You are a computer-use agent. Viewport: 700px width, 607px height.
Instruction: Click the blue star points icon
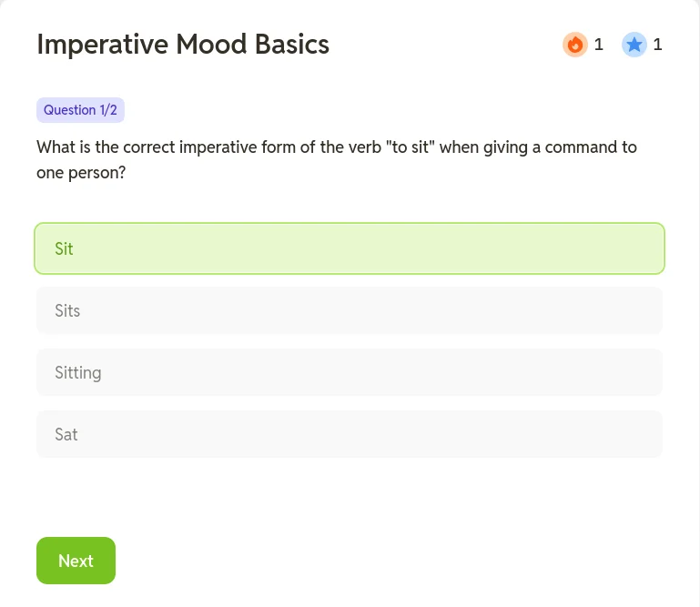point(634,45)
